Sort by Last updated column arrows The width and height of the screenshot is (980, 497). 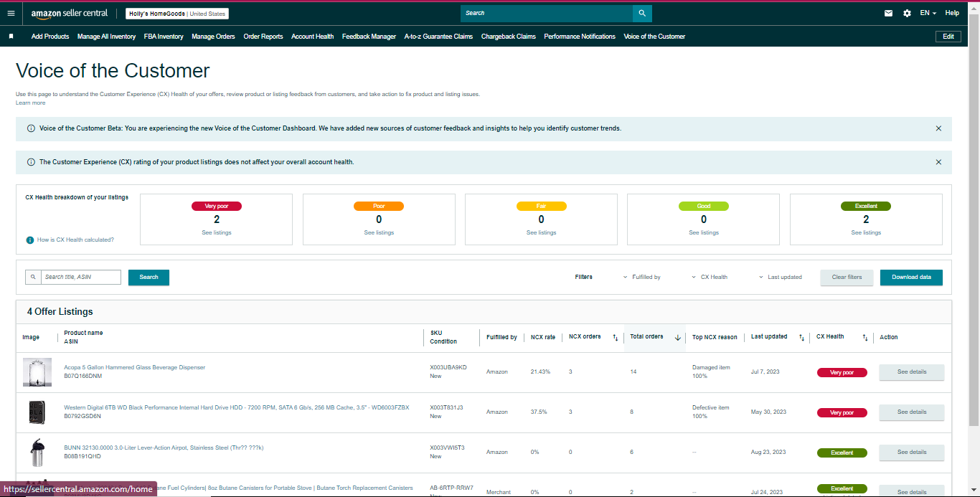click(801, 337)
